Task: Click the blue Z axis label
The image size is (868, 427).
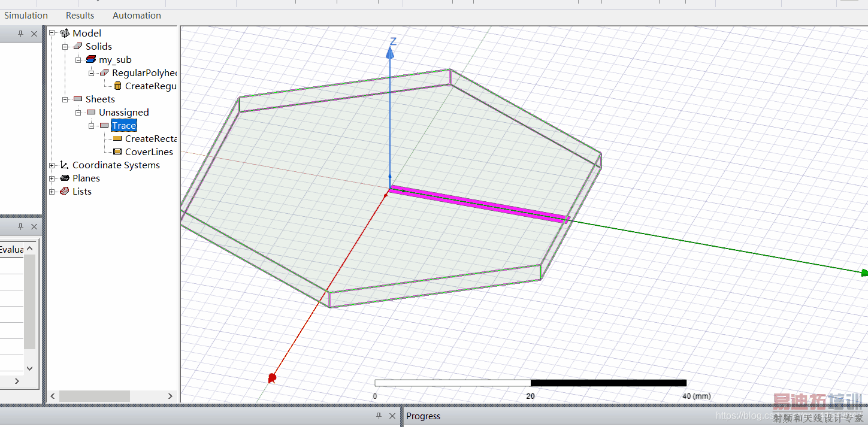Action: pos(394,41)
